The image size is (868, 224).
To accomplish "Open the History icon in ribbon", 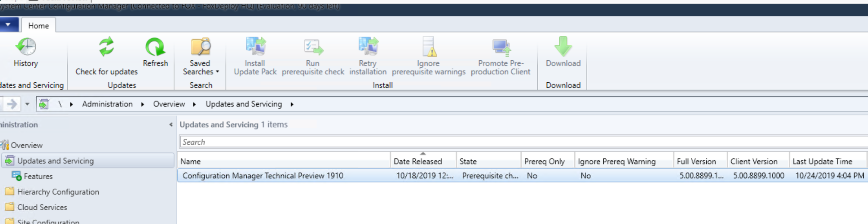I will pyautogui.click(x=26, y=47).
